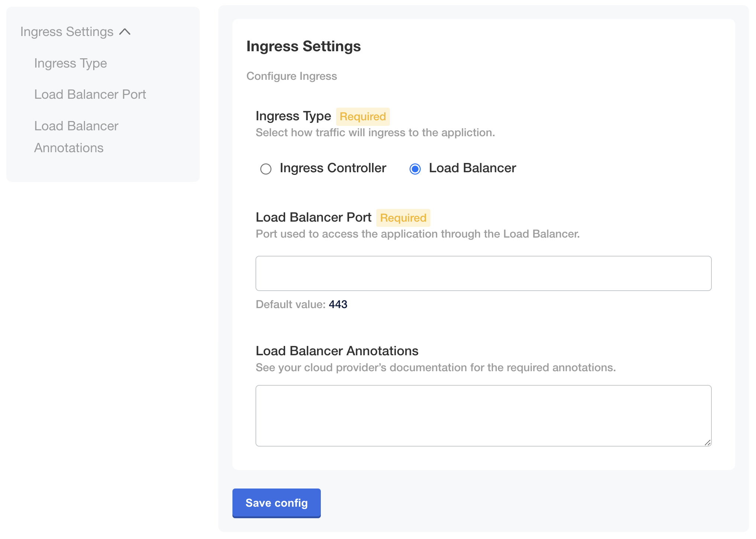Click inside the Load Balancer Port field
756x539 pixels.
(x=483, y=273)
